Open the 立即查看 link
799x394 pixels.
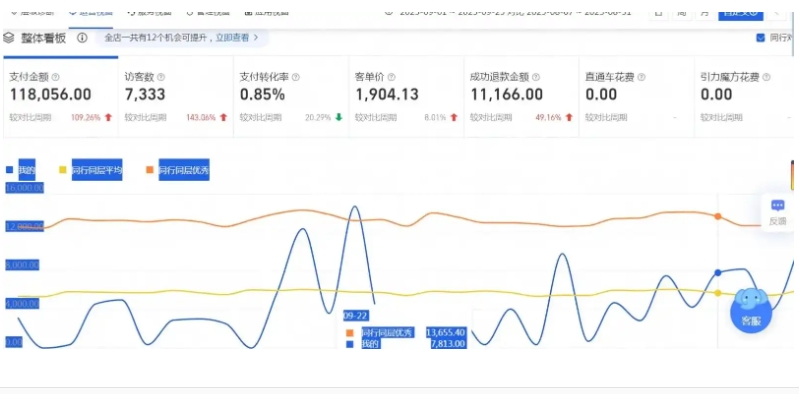click(232, 38)
